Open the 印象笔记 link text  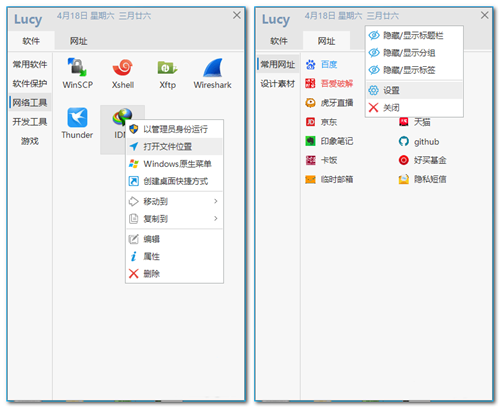[x=337, y=141]
